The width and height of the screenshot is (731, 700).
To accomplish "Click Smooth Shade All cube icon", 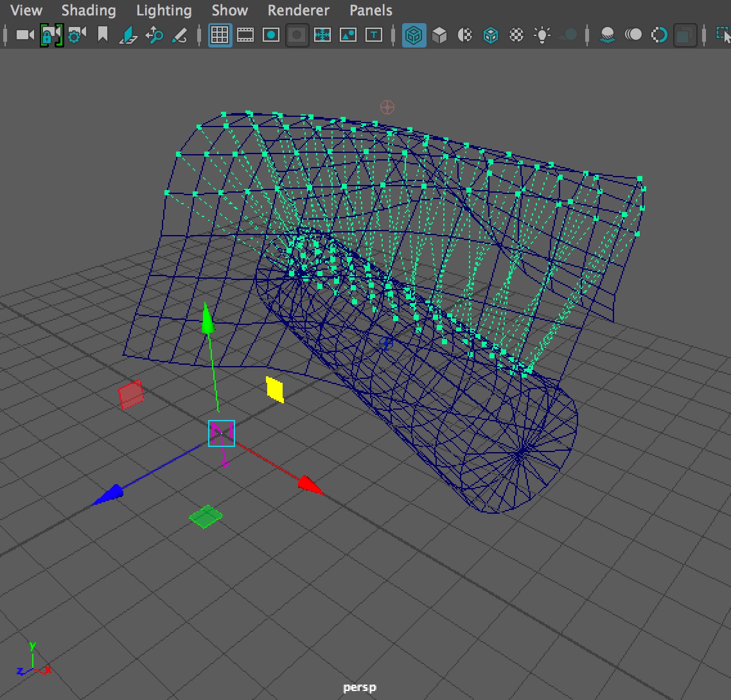I will [439, 35].
